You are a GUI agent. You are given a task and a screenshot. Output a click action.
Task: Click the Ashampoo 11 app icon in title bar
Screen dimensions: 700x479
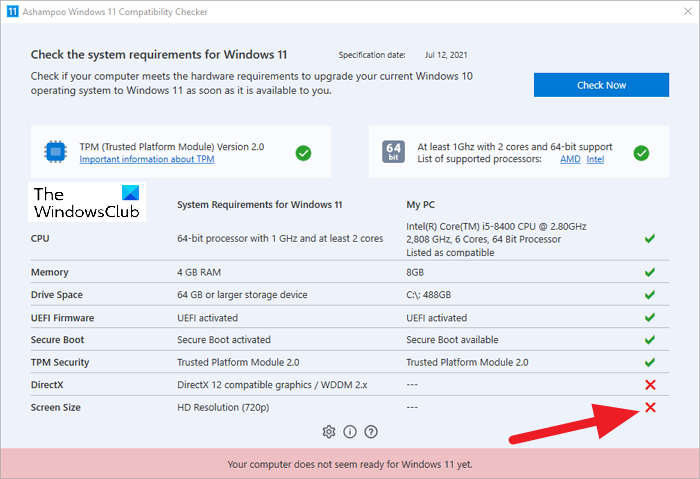12,12
